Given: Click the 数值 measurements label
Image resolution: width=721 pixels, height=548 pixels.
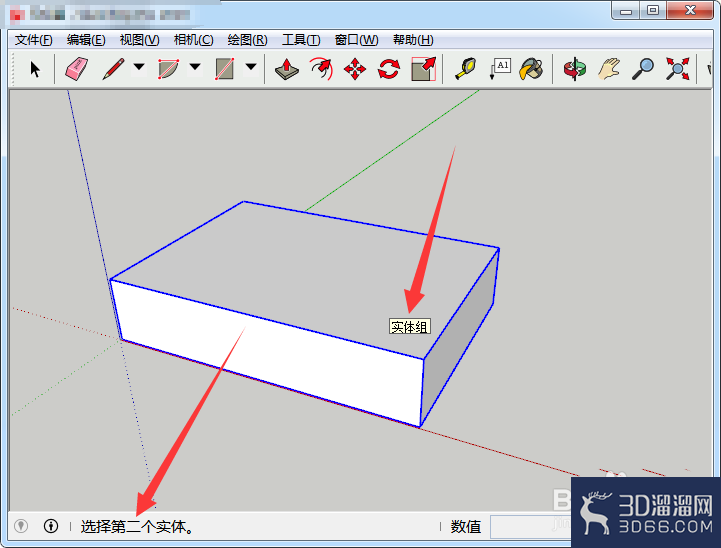Looking at the screenshot, I should click(465, 526).
